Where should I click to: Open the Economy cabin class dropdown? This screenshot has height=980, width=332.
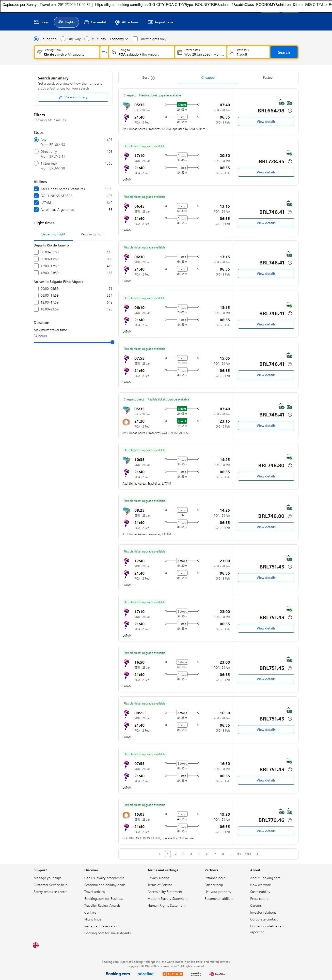(118, 39)
